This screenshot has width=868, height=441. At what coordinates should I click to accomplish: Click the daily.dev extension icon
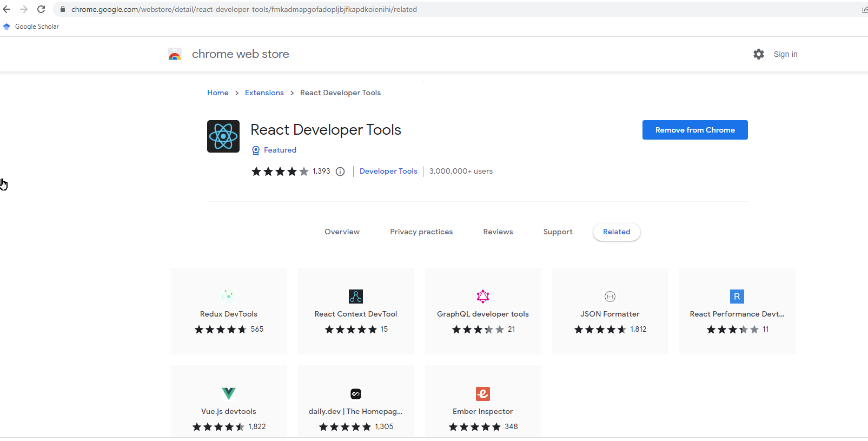pyautogui.click(x=356, y=393)
